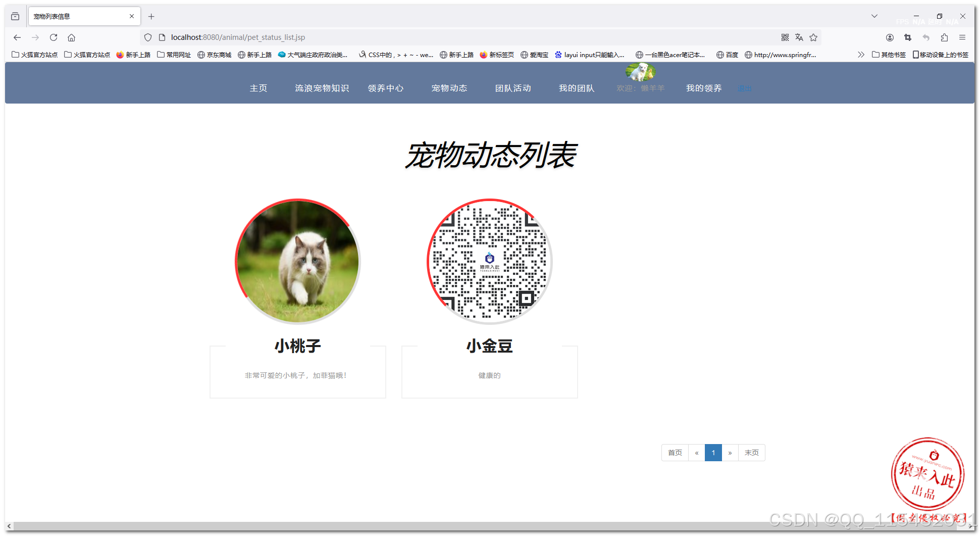This screenshot has height=536, width=980.
Task: Open the 小桃子 cat photo
Action: click(298, 262)
